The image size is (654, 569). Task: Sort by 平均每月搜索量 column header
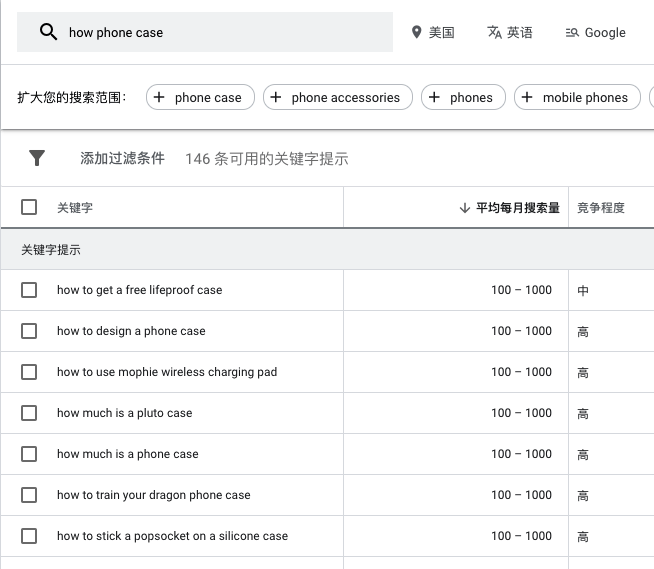click(x=518, y=207)
